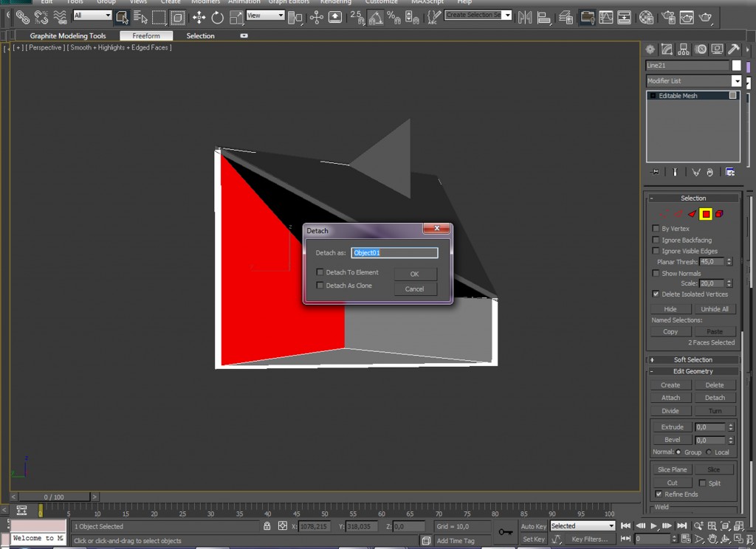Enable the Split checkbox
The height and width of the screenshot is (549, 756).
(703, 483)
